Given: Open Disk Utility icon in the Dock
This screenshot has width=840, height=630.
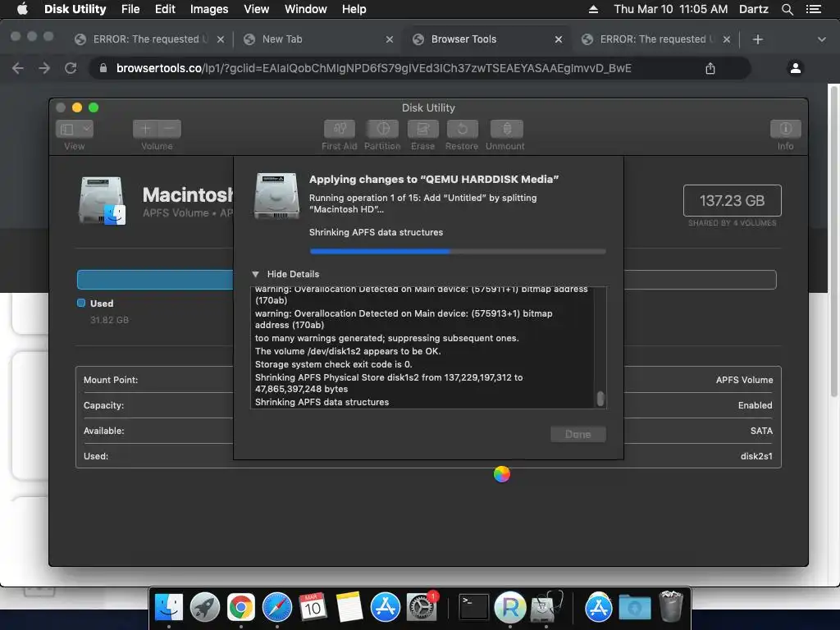Looking at the screenshot, I should point(546,608).
